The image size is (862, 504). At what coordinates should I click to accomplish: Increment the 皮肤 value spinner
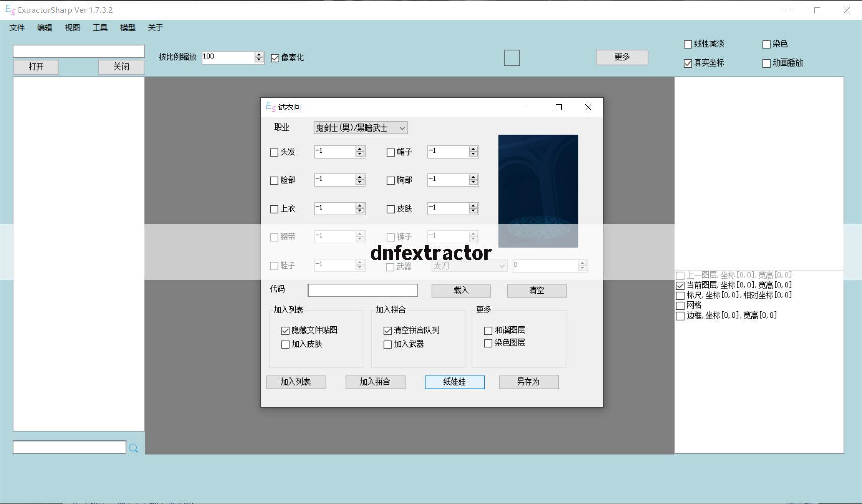(x=473, y=206)
